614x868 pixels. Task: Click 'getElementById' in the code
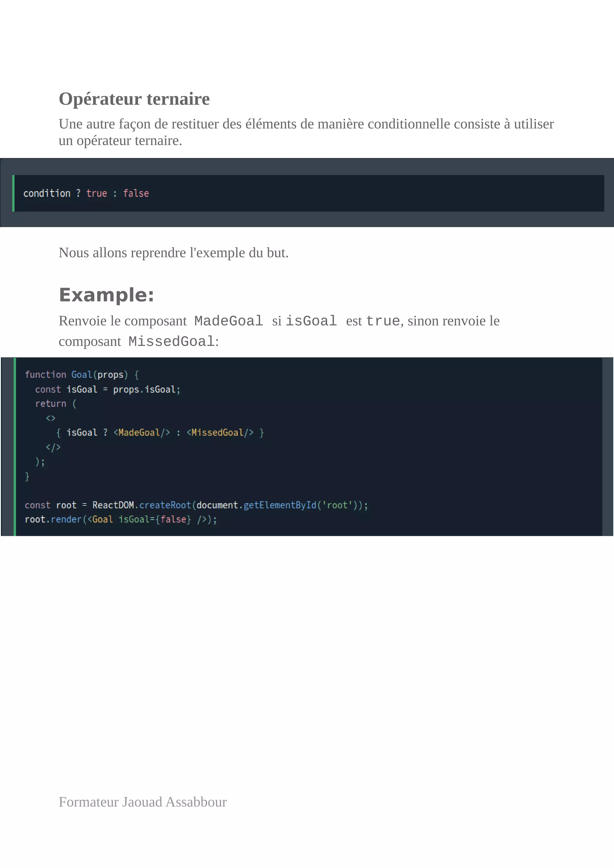pos(279,505)
